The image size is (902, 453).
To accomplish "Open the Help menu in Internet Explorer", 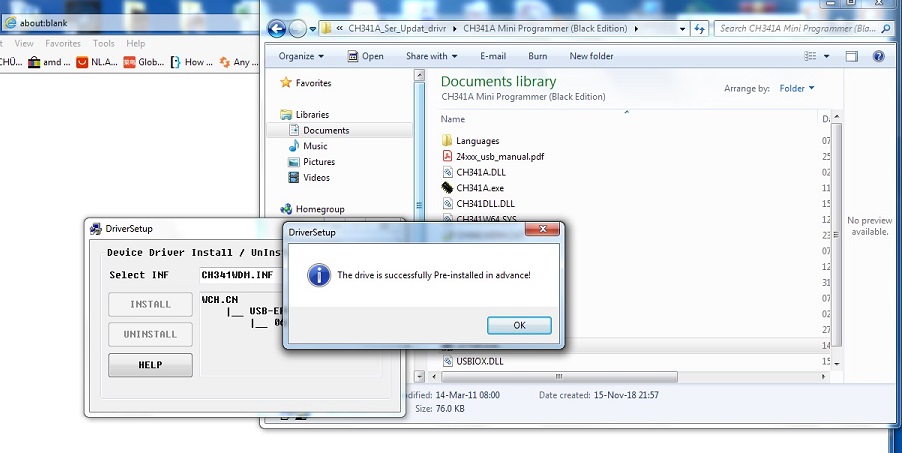I will [x=136, y=43].
